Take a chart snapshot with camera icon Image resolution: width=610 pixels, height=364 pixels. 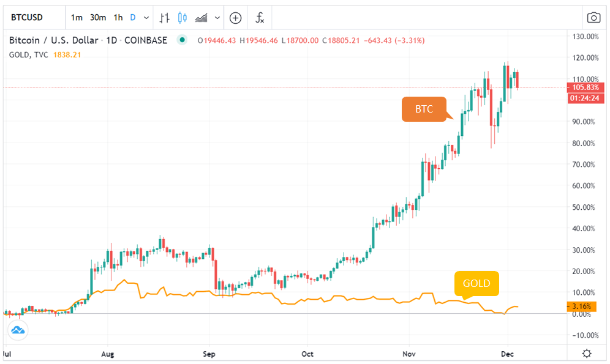pyautogui.click(x=593, y=18)
